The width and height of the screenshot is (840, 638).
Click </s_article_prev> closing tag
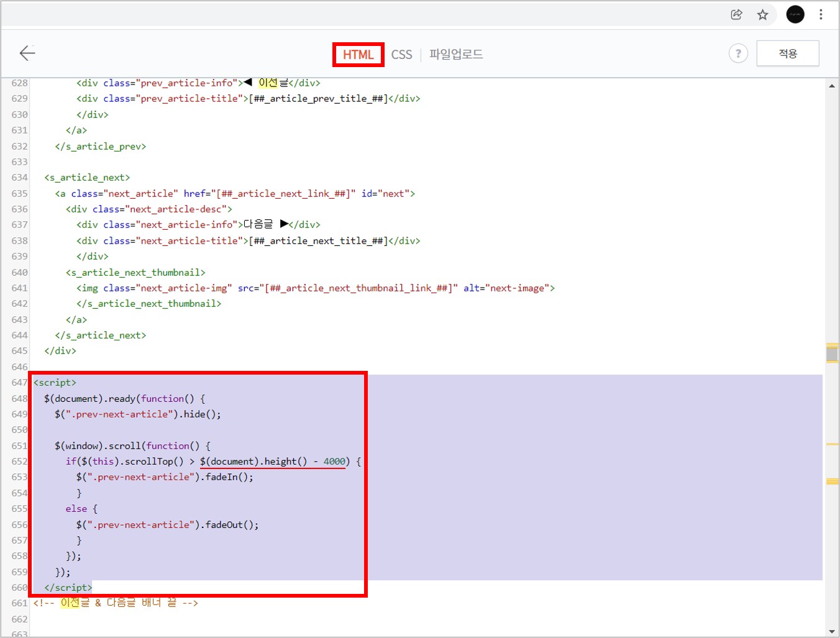click(101, 147)
